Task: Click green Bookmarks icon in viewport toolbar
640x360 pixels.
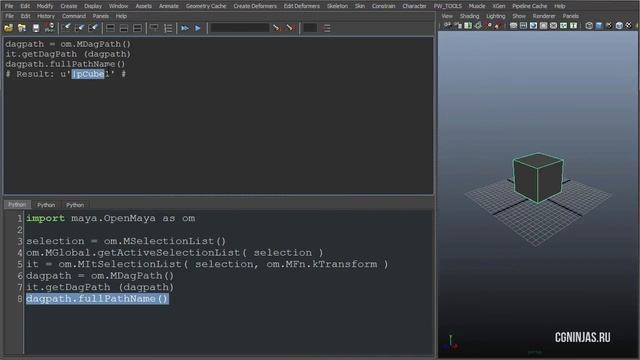Action: (x=468, y=25)
